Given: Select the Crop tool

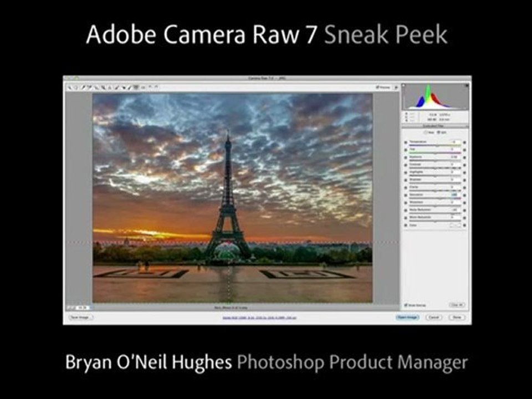Looking at the screenshot, I should [x=104, y=87].
